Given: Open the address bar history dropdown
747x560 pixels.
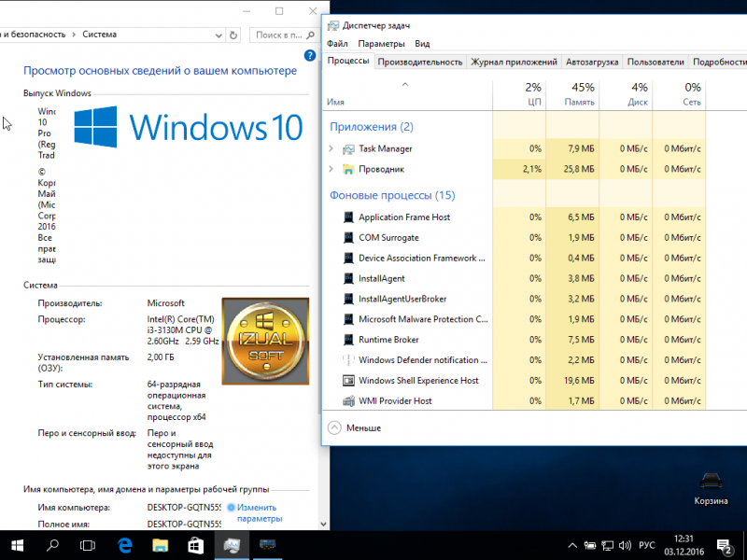Looking at the screenshot, I should pos(218,35).
